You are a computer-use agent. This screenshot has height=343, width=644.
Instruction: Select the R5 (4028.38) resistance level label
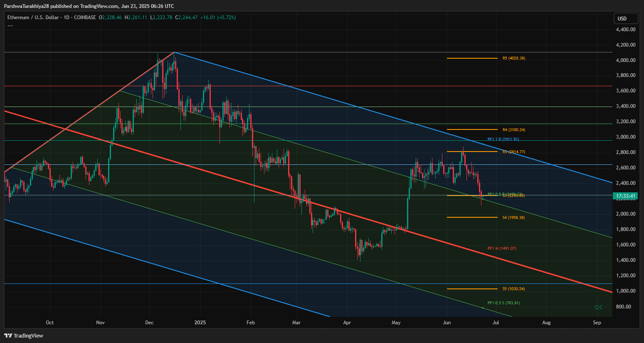pos(513,58)
